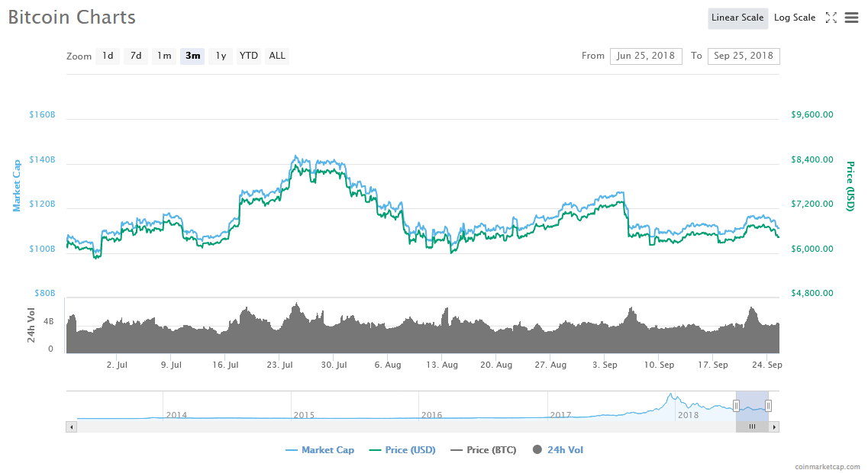The height and width of the screenshot is (473, 868).
Task: Open the chart hamburger menu
Action: click(x=851, y=18)
